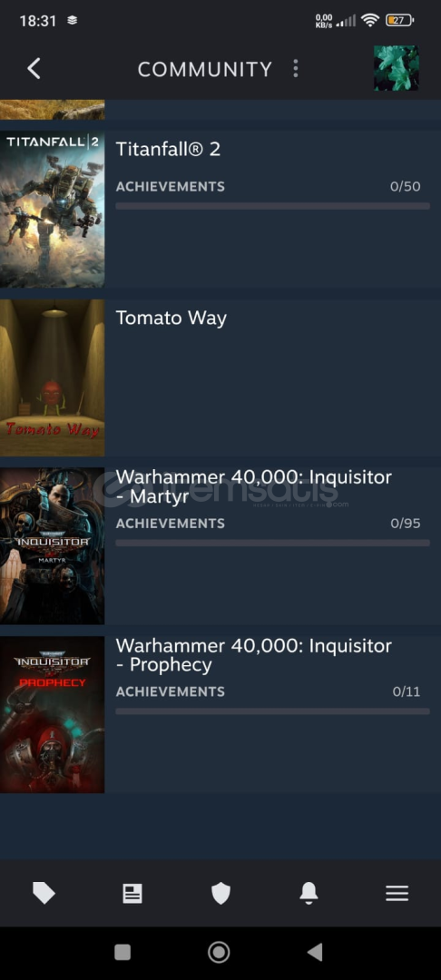
Task: Tap the Inquisitor Martyr cover art
Action: 53,546
